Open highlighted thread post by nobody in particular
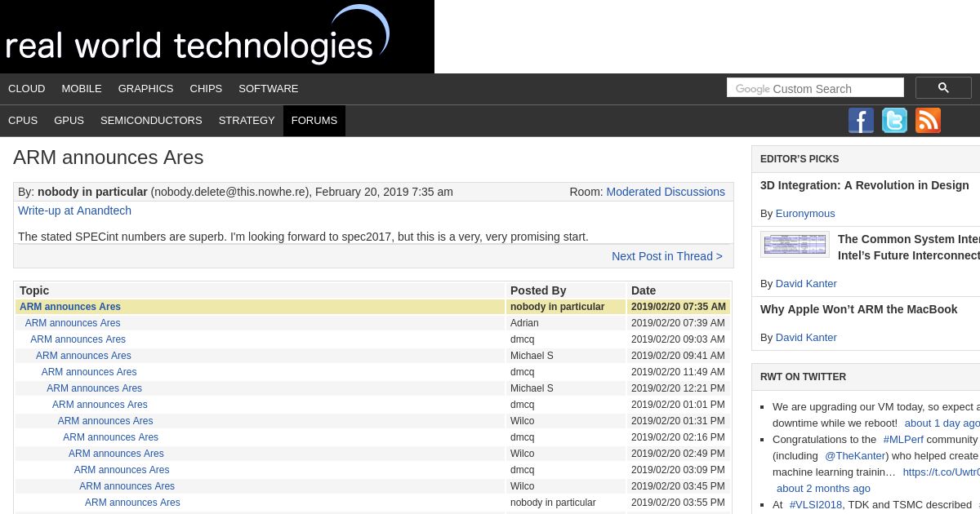The height and width of the screenshot is (514, 980). tap(70, 307)
